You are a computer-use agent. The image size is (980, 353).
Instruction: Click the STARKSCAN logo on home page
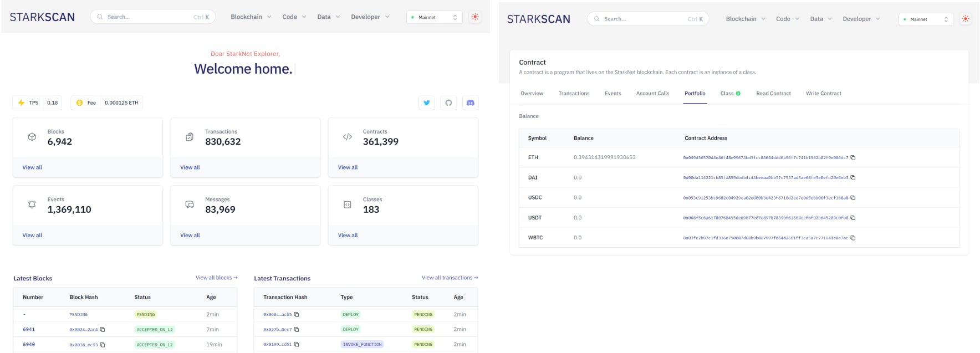click(42, 17)
